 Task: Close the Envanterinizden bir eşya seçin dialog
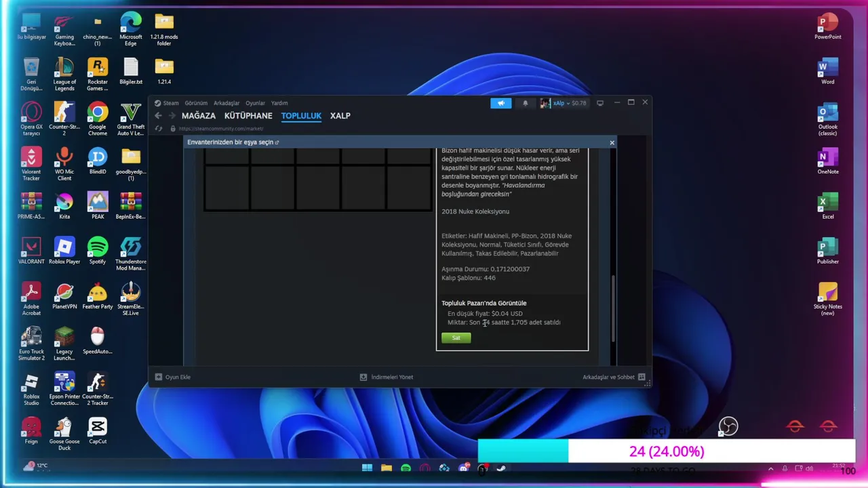(612, 142)
